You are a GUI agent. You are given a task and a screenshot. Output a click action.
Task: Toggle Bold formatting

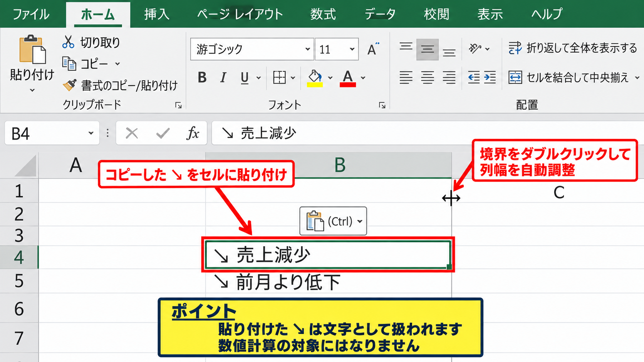(x=202, y=78)
